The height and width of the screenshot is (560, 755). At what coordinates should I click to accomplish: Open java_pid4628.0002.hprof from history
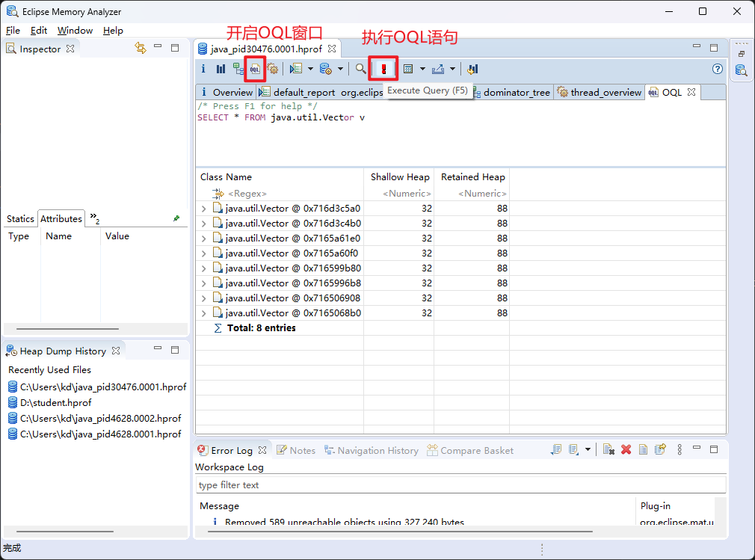(95, 419)
